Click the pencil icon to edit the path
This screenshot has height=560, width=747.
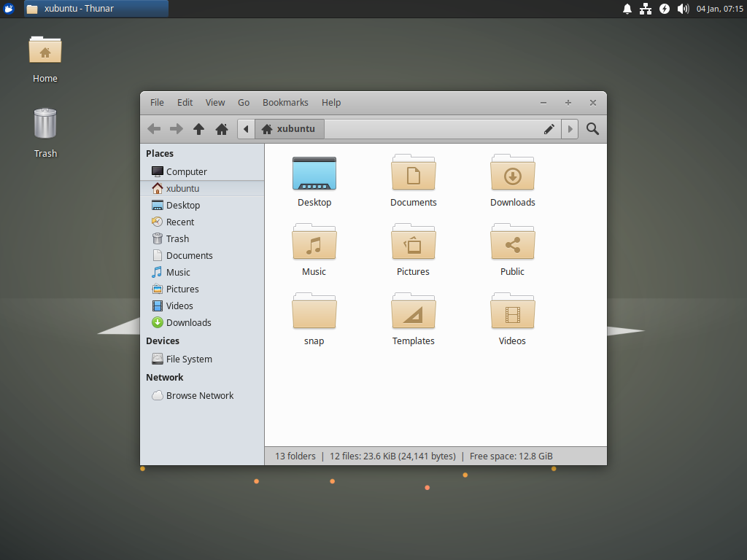[549, 128]
